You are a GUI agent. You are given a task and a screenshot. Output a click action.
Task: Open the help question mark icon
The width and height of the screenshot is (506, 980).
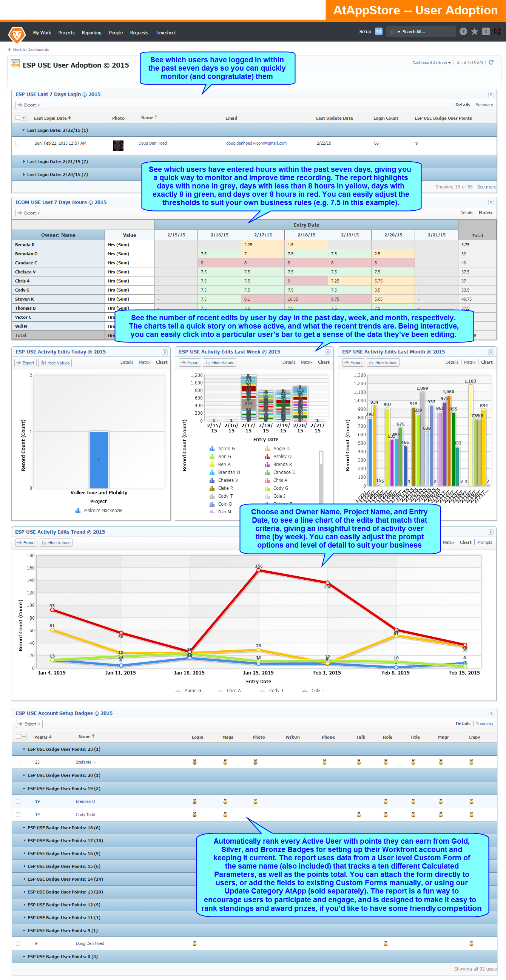pyautogui.click(x=463, y=32)
